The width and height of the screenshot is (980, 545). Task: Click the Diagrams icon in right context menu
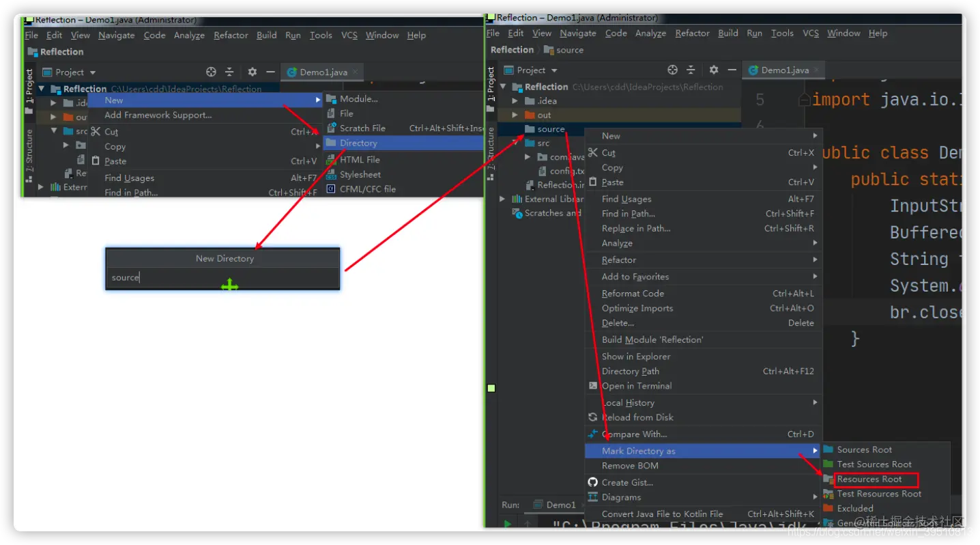pyautogui.click(x=593, y=497)
